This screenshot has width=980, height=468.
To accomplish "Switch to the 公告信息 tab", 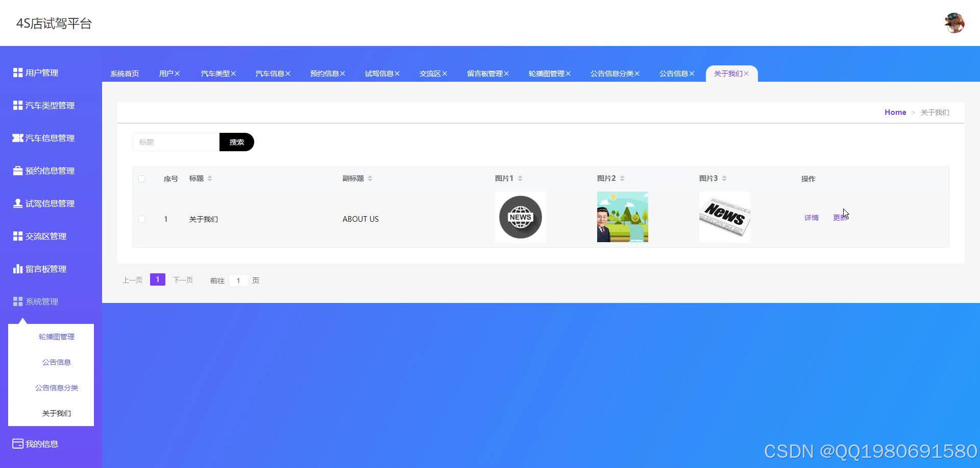I will [673, 74].
